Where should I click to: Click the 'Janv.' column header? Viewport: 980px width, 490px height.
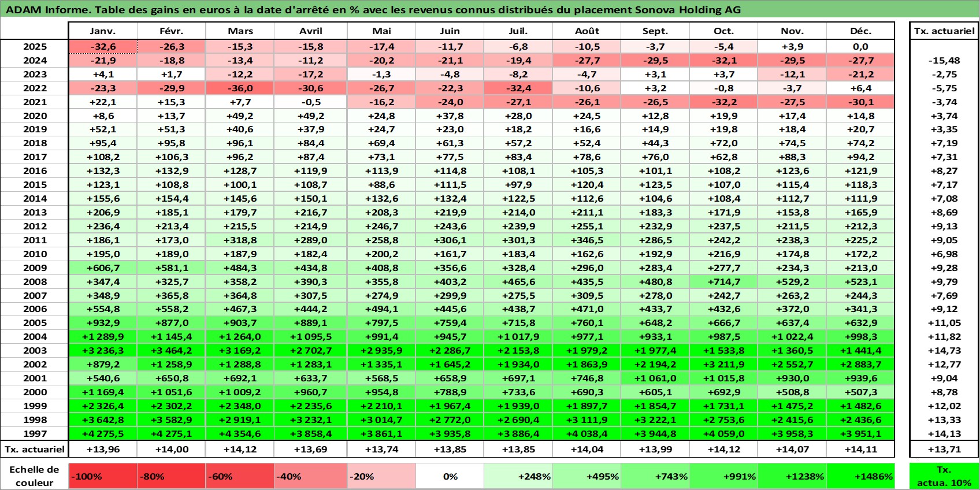click(x=103, y=31)
